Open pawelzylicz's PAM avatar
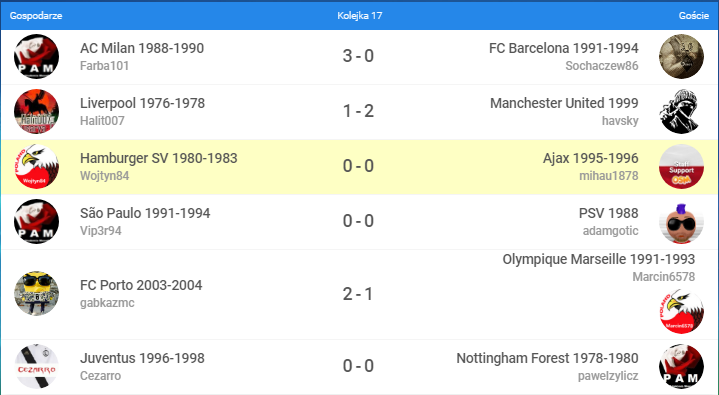Image resolution: width=719 pixels, height=395 pixels. (681, 367)
